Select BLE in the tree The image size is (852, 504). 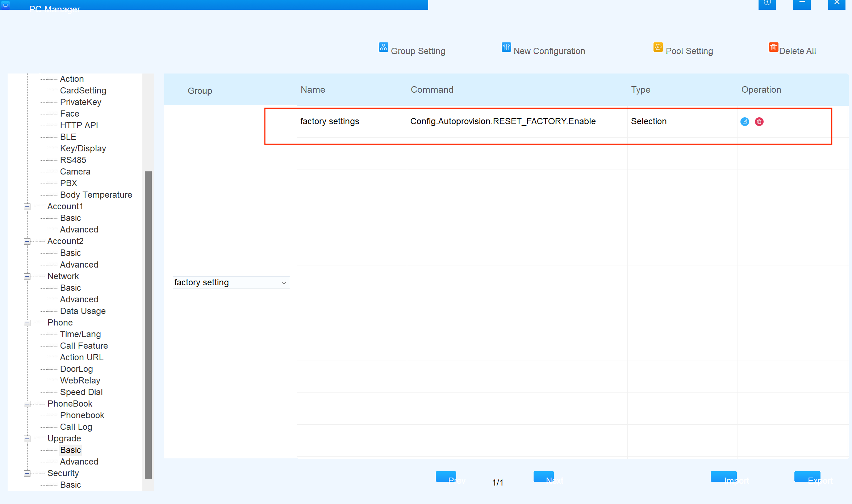[68, 137]
